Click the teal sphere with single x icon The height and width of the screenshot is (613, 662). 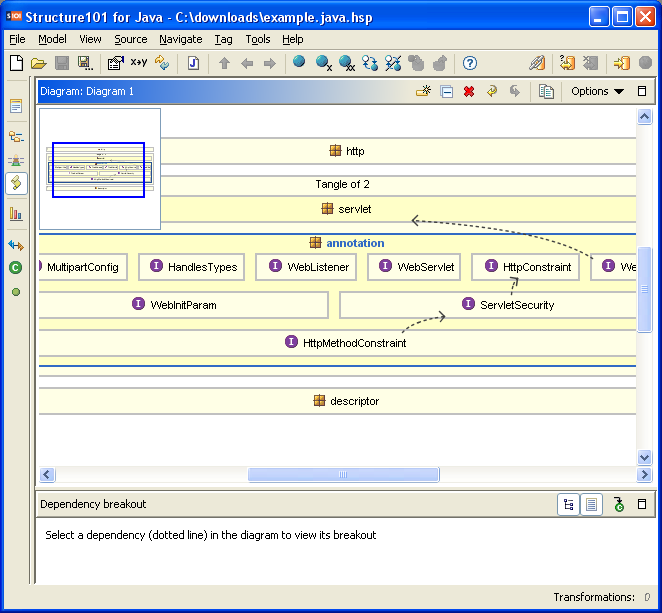(x=323, y=63)
